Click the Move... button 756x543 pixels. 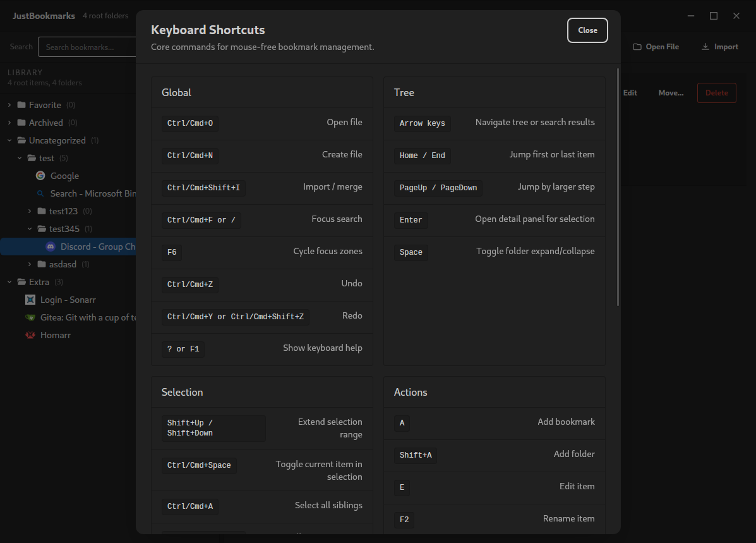(x=671, y=93)
